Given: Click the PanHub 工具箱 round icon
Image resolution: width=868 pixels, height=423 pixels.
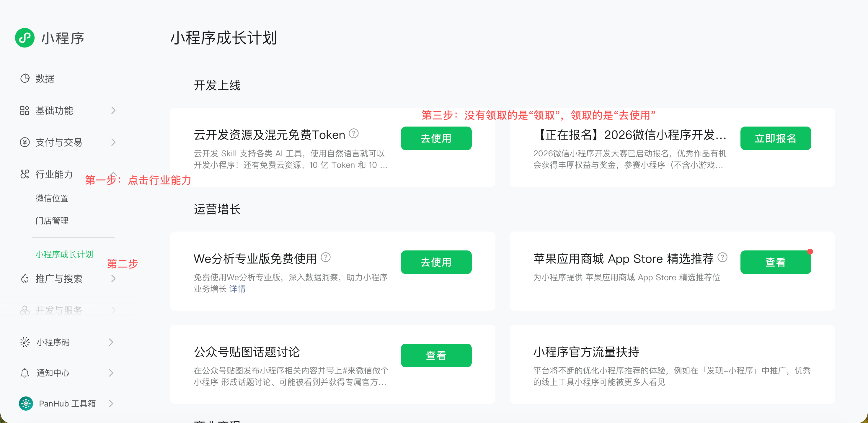Looking at the screenshot, I should [26, 404].
